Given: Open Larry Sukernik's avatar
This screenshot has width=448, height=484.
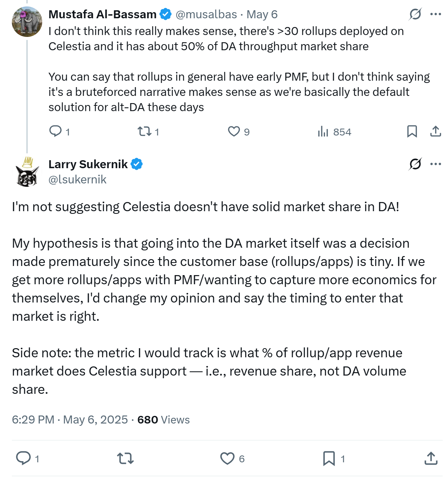Looking at the screenshot, I should click(27, 172).
